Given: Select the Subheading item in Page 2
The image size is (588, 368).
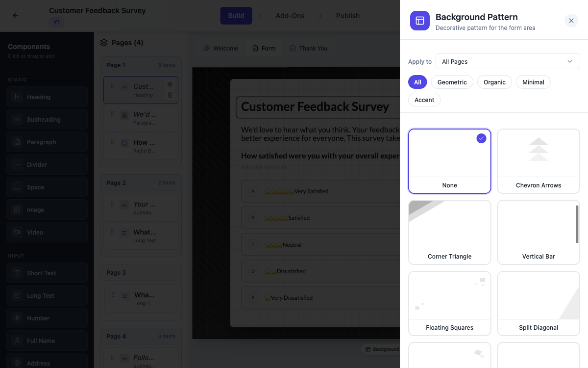Looking at the screenshot, I should click(141, 208).
